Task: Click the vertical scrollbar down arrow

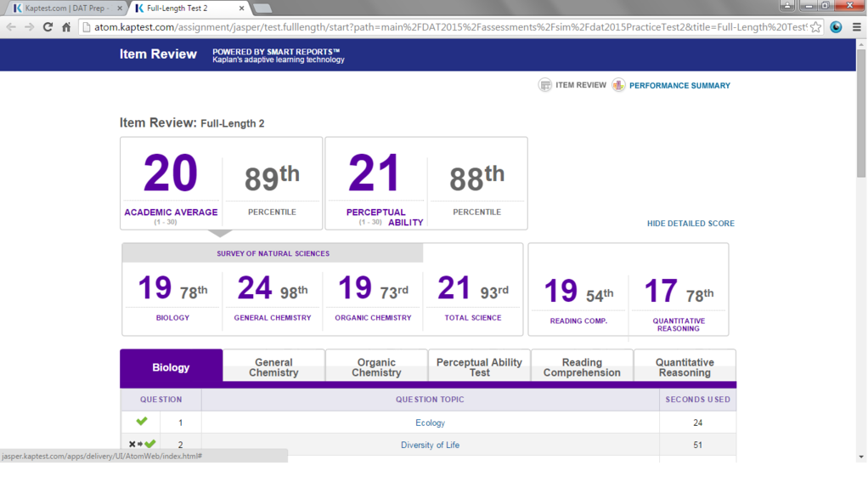Action: pos(861,457)
